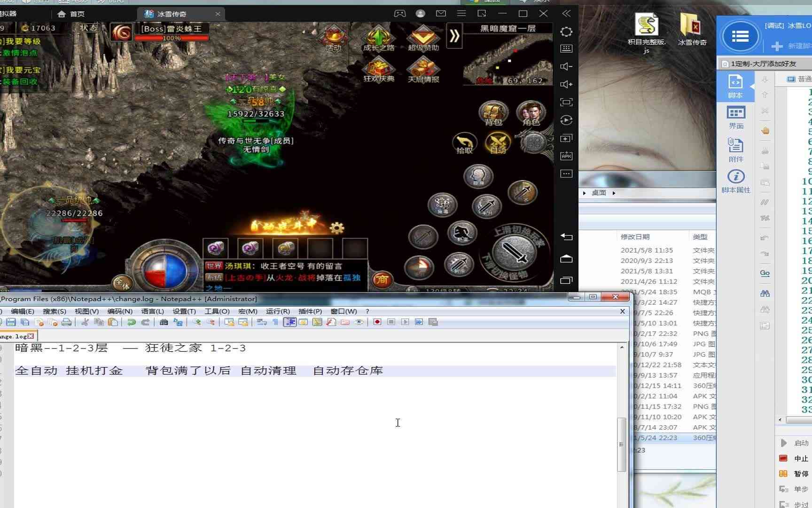The height and width of the screenshot is (508, 812).
Task: Select 界面 tab in script tool sidebar
Action: [736, 118]
